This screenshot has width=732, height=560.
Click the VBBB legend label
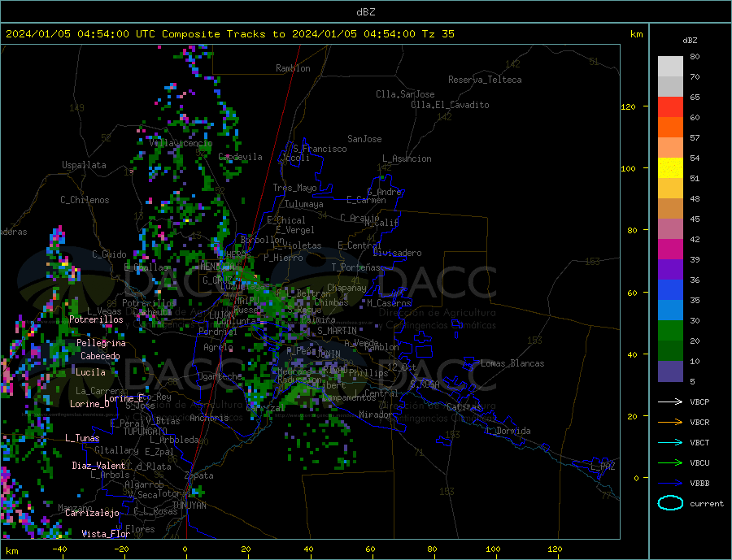pos(699,483)
